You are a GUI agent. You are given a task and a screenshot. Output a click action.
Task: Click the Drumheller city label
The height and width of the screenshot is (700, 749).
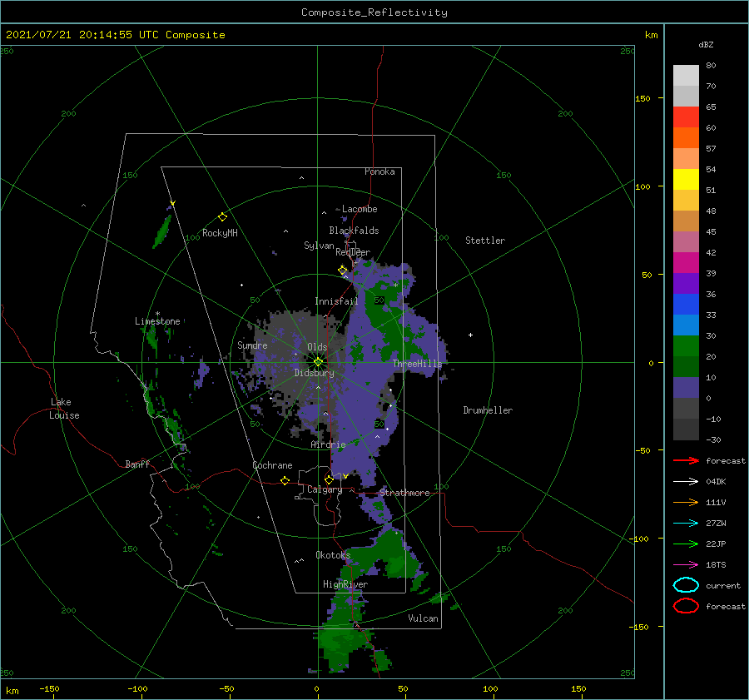tap(488, 410)
